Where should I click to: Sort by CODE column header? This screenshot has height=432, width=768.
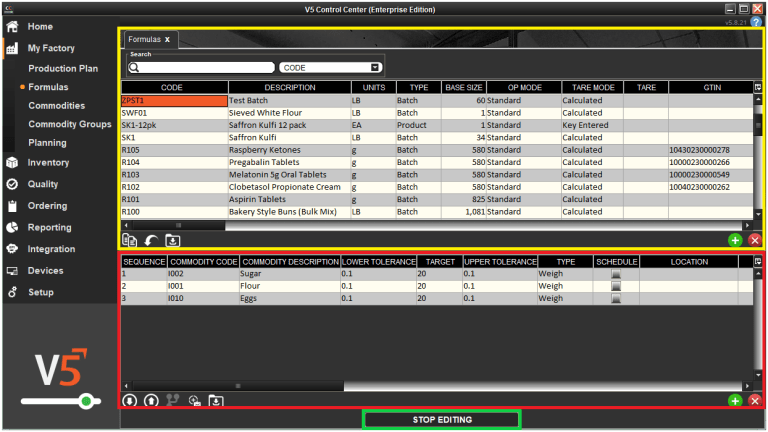pos(174,87)
